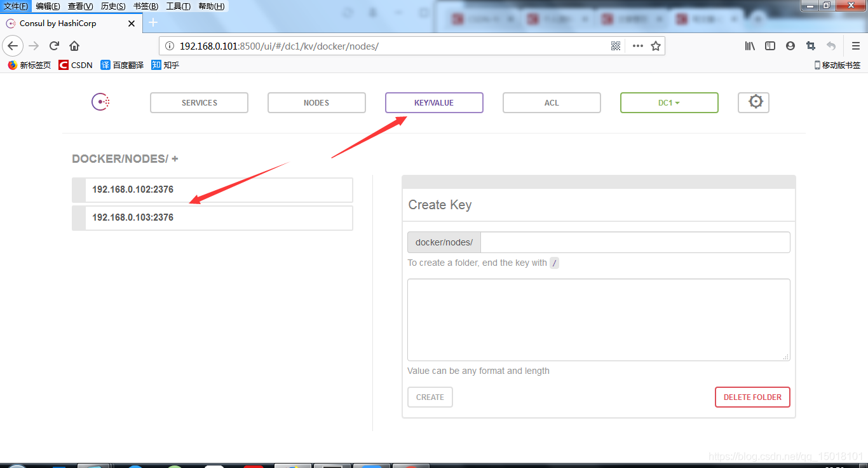Click the Consul logo icon
This screenshot has width=868, height=468.
pyautogui.click(x=100, y=102)
